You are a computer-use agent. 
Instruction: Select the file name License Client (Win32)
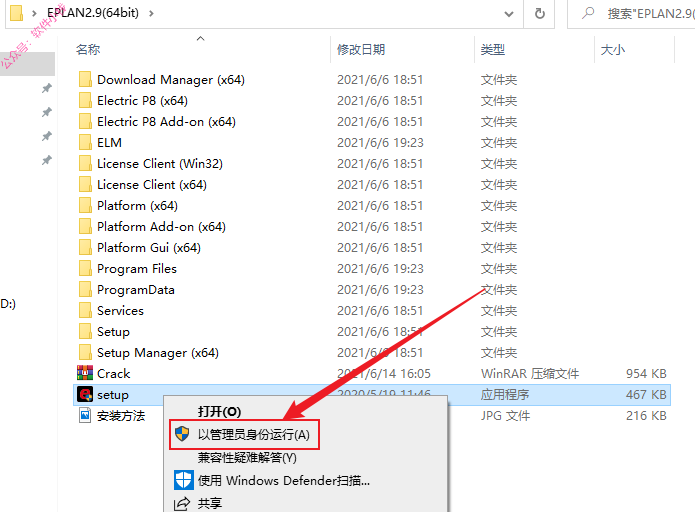tap(160, 164)
